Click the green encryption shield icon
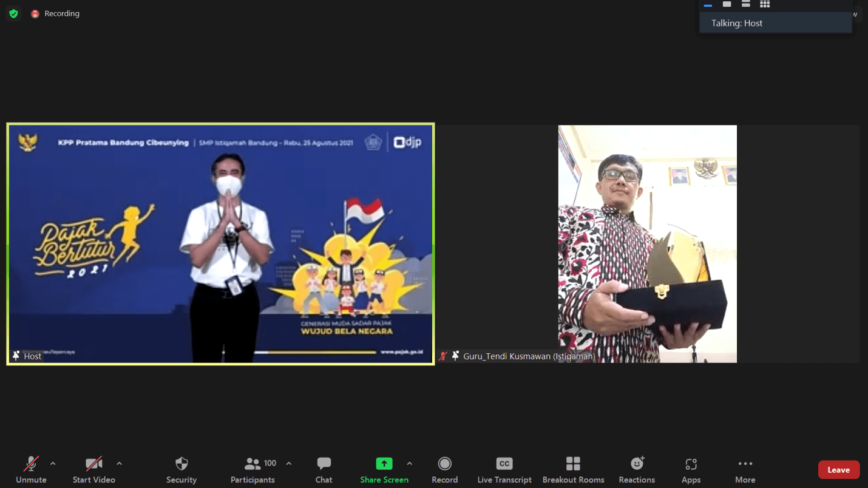 tap(13, 13)
